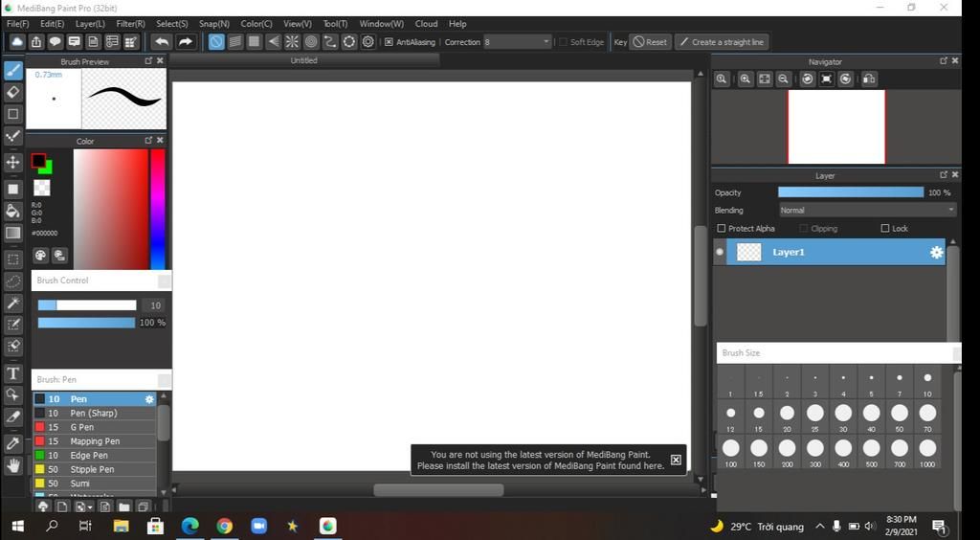Enable the Lock checkbox for layer
The image size is (980, 540).
(x=885, y=229)
